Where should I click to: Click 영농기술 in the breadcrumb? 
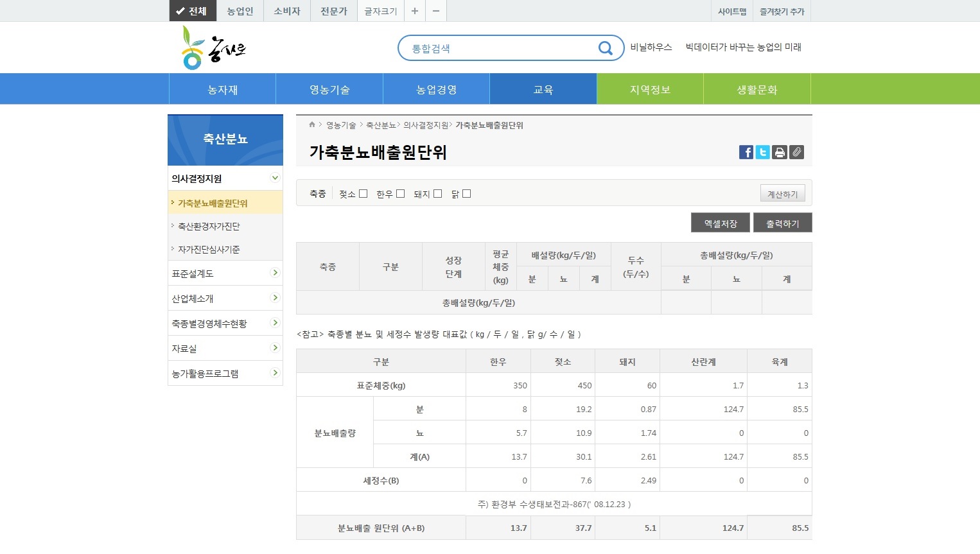(341, 125)
